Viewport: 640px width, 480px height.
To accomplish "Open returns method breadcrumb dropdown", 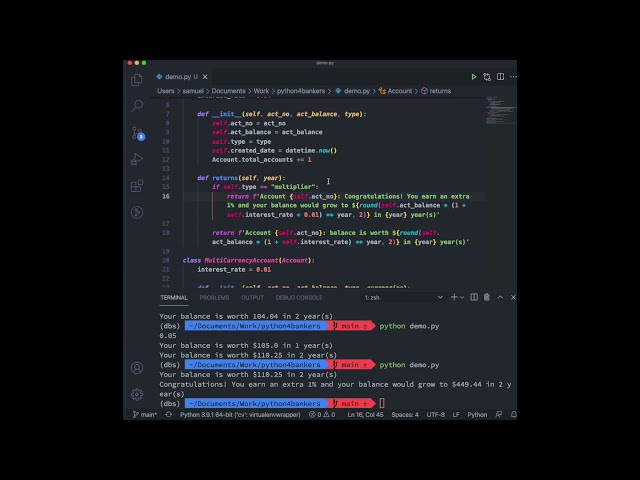I will [436, 91].
